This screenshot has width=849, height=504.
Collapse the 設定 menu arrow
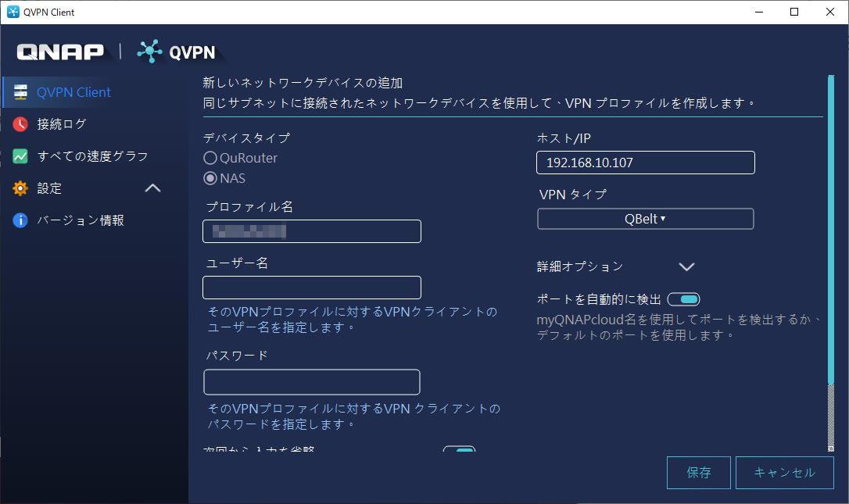click(153, 188)
